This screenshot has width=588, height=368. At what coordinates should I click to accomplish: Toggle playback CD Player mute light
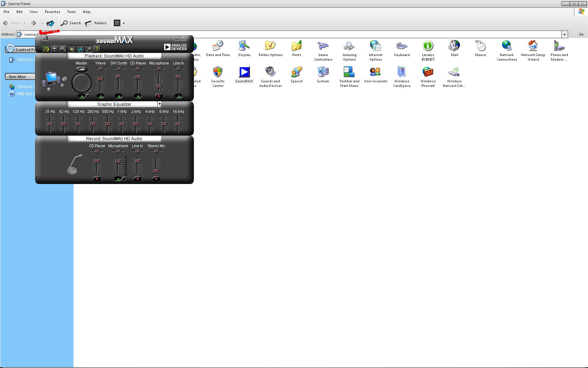pos(138,96)
